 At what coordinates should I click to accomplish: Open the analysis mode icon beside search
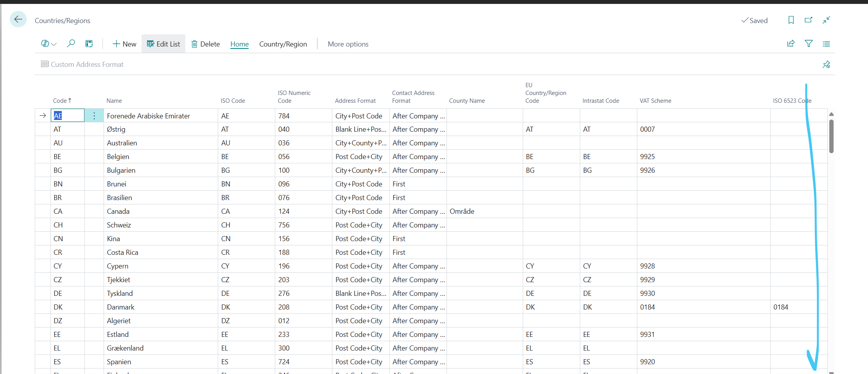[x=89, y=44]
